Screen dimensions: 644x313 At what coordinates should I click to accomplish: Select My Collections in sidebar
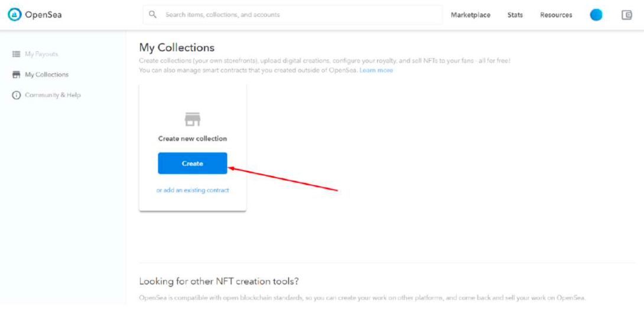pyautogui.click(x=47, y=75)
